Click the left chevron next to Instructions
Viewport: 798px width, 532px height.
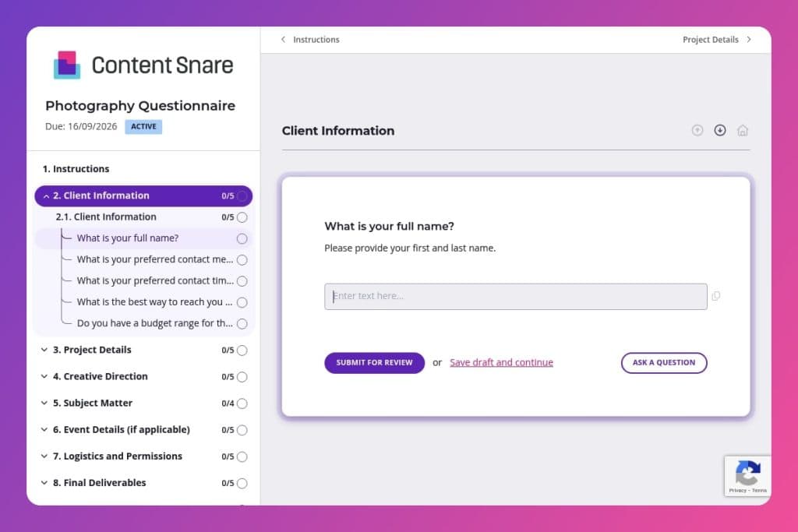click(283, 40)
